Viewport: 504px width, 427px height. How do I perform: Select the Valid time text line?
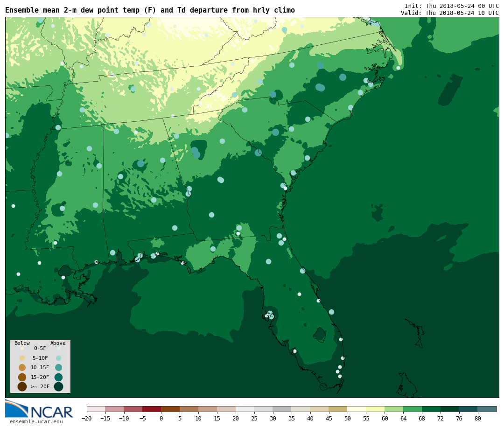pyautogui.click(x=450, y=13)
